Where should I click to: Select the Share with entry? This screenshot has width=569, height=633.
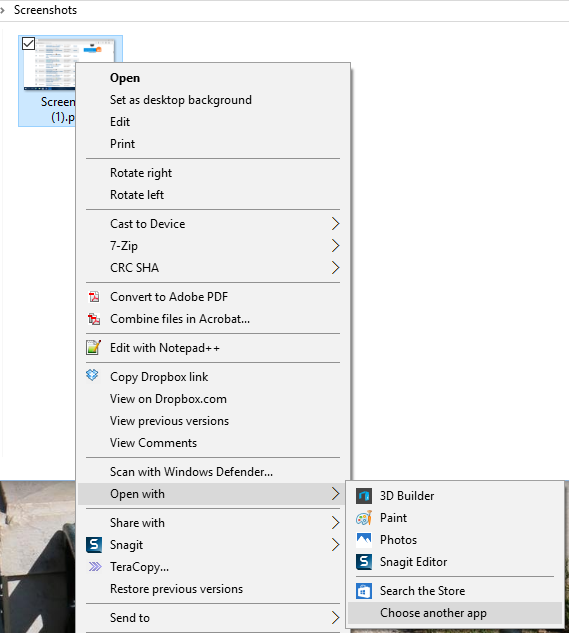[x=213, y=523]
